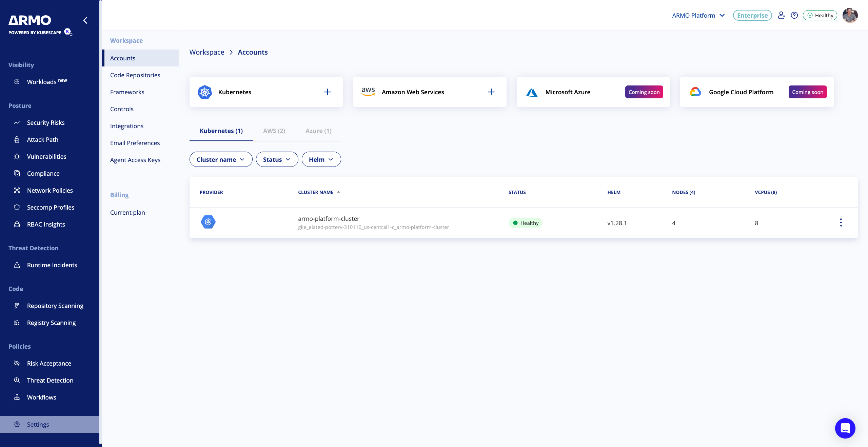Click the Workloads icon in the sidebar
The image size is (868, 447).
click(x=17, y=82)
